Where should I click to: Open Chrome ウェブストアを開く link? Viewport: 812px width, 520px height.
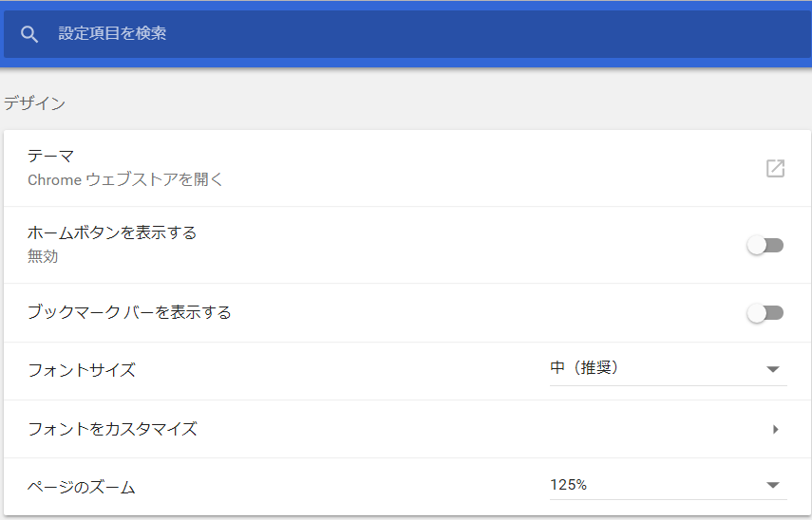124,179
